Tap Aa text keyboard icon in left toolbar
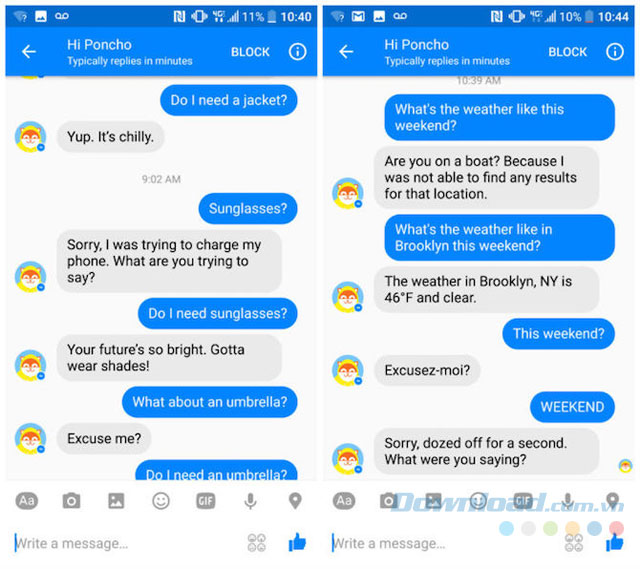 click(x=27, y=500)
